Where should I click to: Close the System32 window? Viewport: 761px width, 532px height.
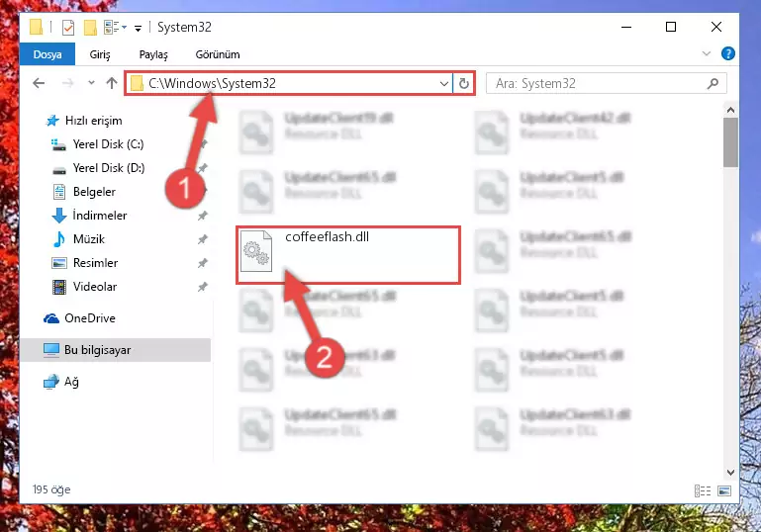pyautogui.click(x=715, y=27)
